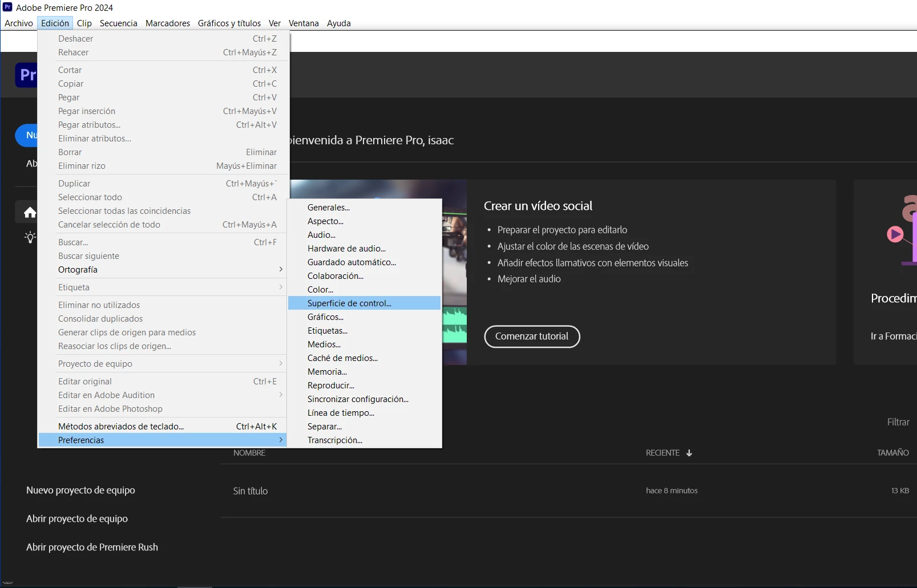The width and height of the screenshot is (917, 588).
Task: Click the Filtrar input field
Action: click(x=899, y=422)
